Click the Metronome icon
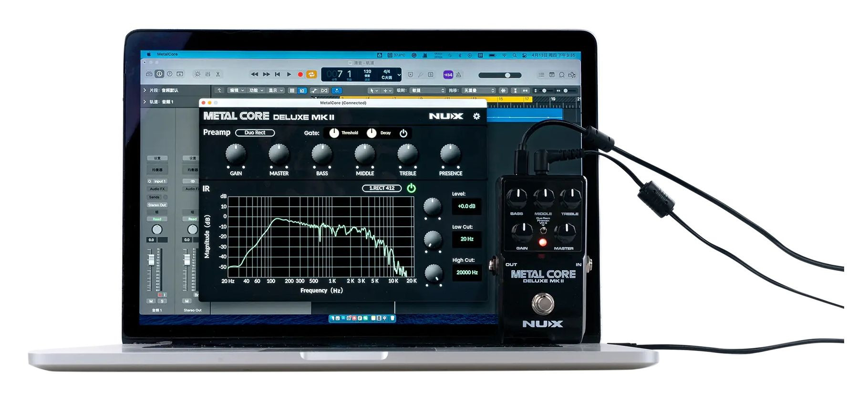This screenshot has height=400, width=868. coord(458,75)
